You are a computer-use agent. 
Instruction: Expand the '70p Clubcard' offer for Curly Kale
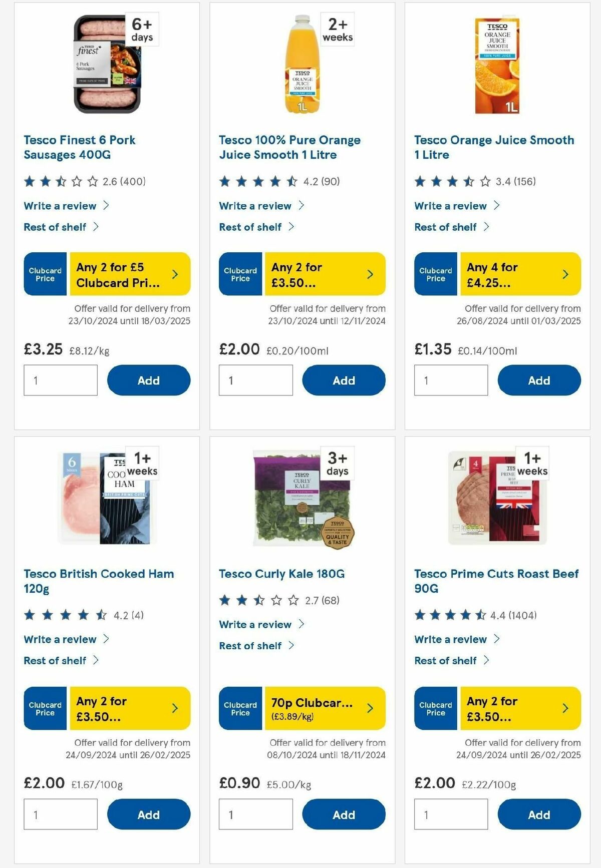pos(370,708)
